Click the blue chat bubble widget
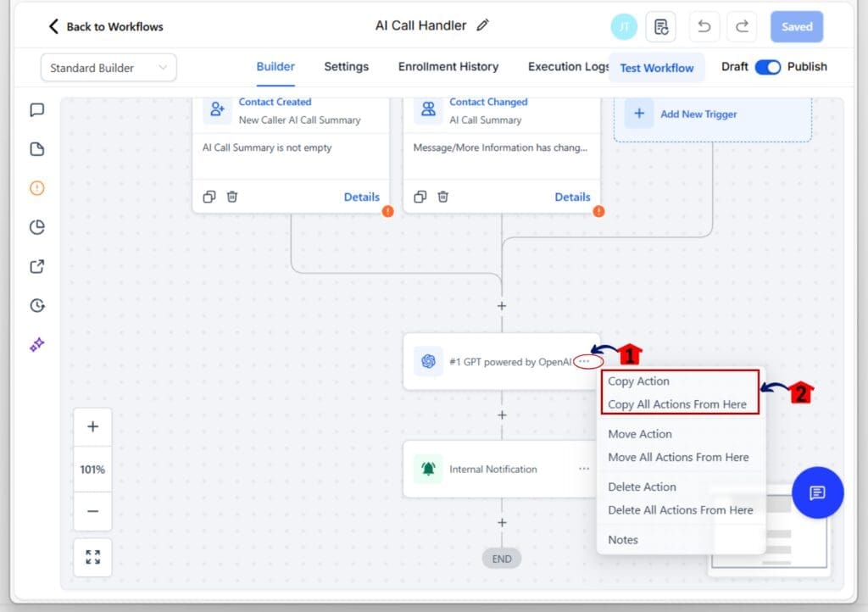The image size is (868, 612). (817, 492)
